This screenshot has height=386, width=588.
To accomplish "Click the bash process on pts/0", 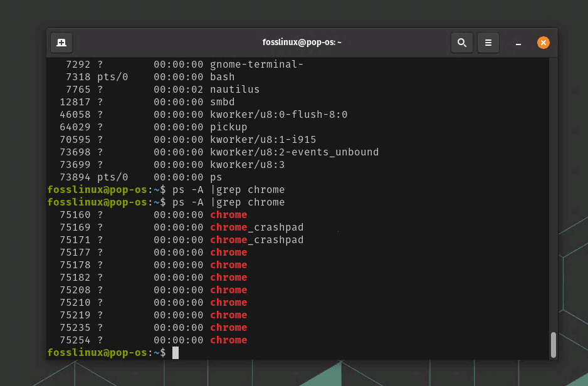I will click(222, 77).
